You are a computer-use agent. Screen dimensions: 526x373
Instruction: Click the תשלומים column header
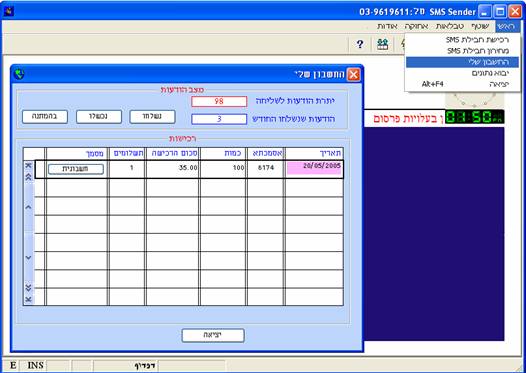[x=127, y=153]
